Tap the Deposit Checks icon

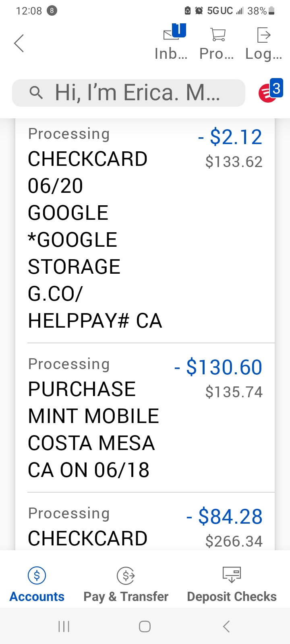click(232, 574)
